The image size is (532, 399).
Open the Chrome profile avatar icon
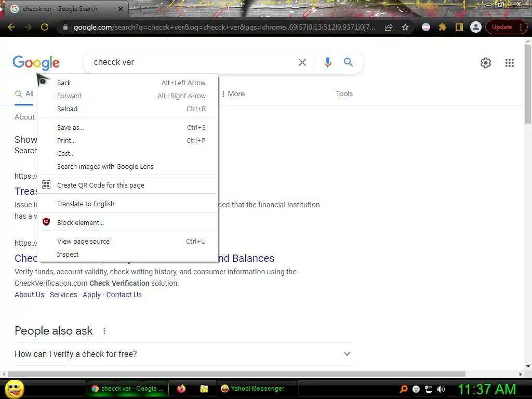(x=476, y=27)
